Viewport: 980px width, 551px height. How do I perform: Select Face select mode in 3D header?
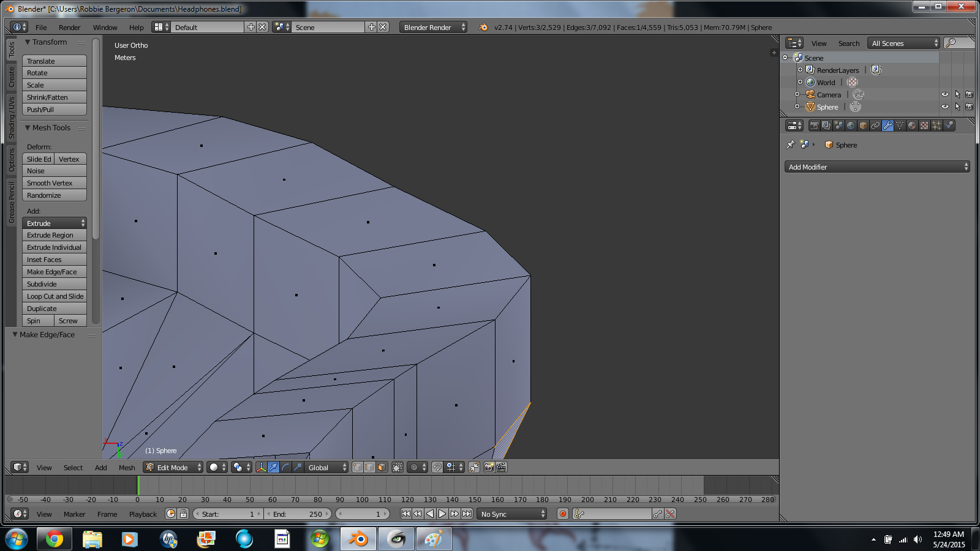coord(382,467)
